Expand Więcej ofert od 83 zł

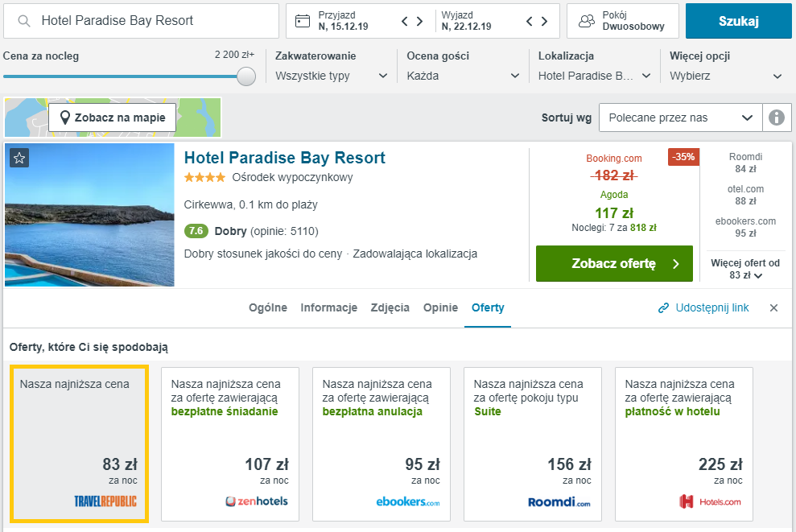(744, 269)
